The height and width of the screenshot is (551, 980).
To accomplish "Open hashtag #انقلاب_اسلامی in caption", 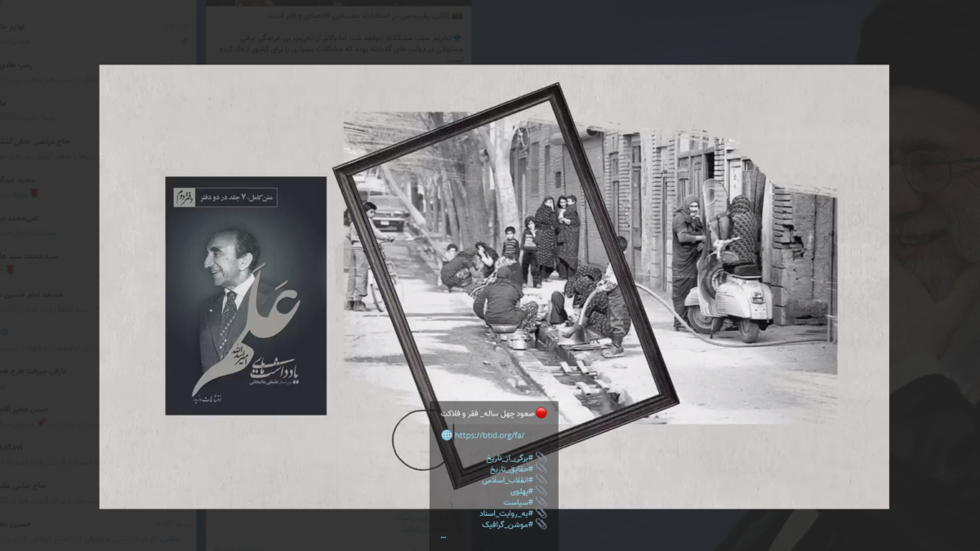I will pyautogui.click(x=506, y=481).
